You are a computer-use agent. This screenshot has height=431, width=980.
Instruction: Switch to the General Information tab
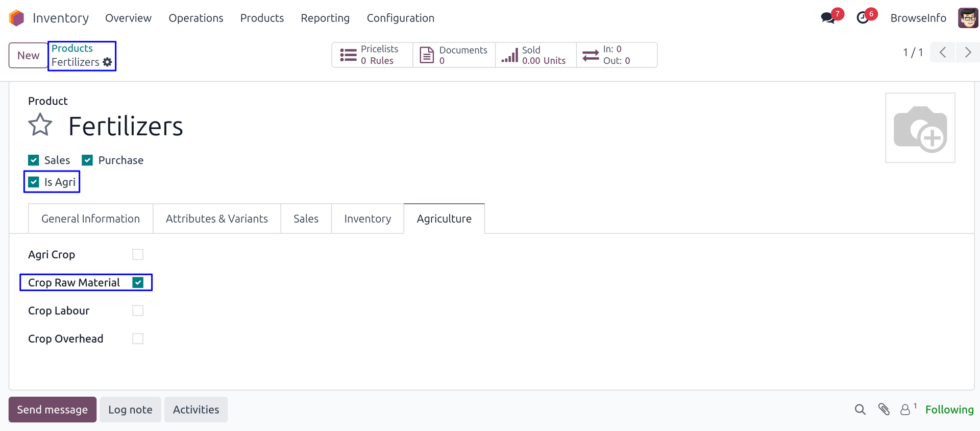tap(90, 219)
